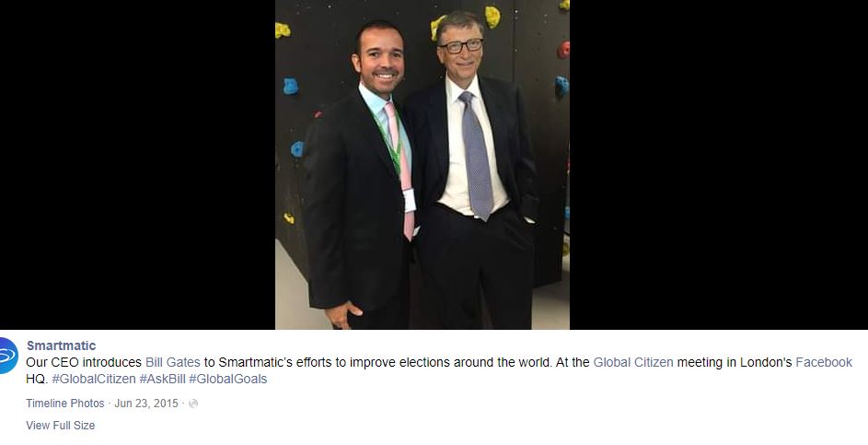The image size is (868, 445).
Task: Open the #AskBill hashtag
Action: coord(162,379)
